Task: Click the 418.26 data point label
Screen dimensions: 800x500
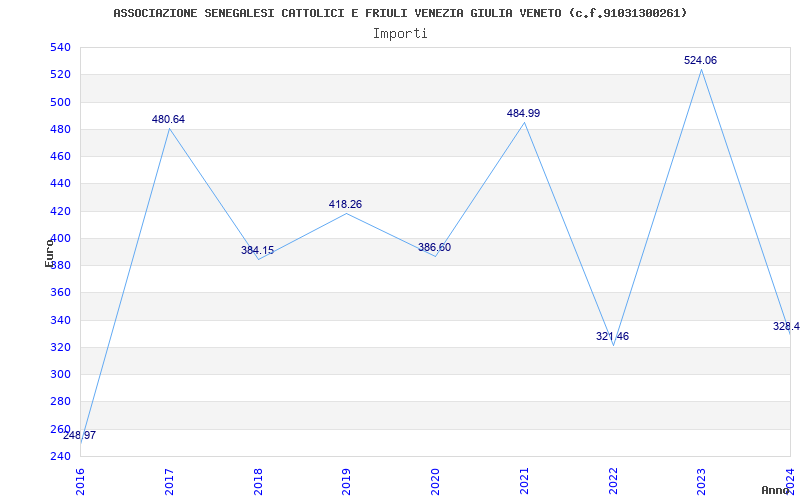Action: point(345,205)
